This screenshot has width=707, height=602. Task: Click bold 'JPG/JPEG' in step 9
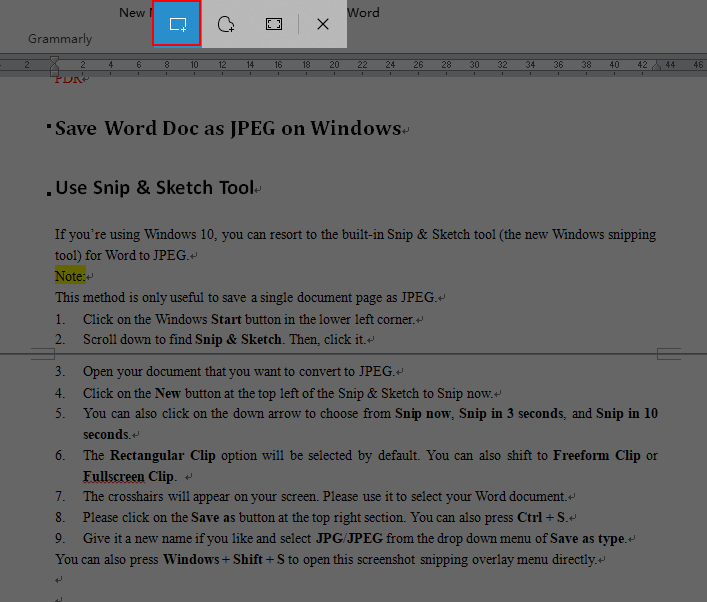[x=349, y=538]
